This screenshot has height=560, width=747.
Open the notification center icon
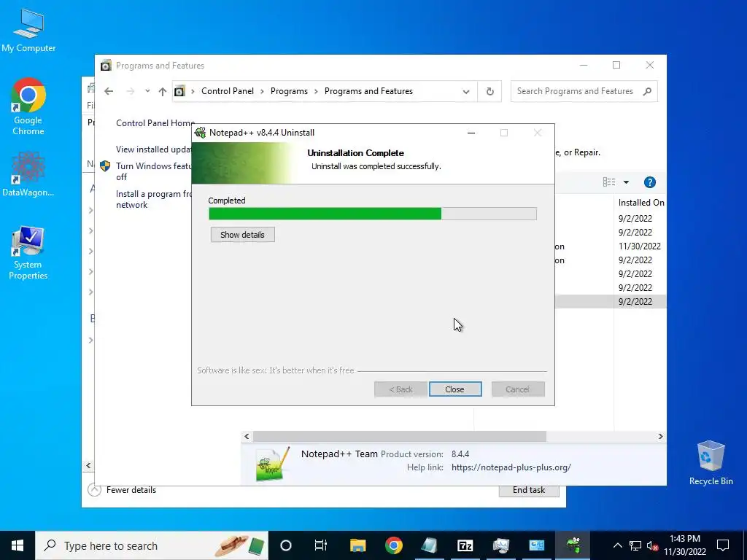[723, 545]
